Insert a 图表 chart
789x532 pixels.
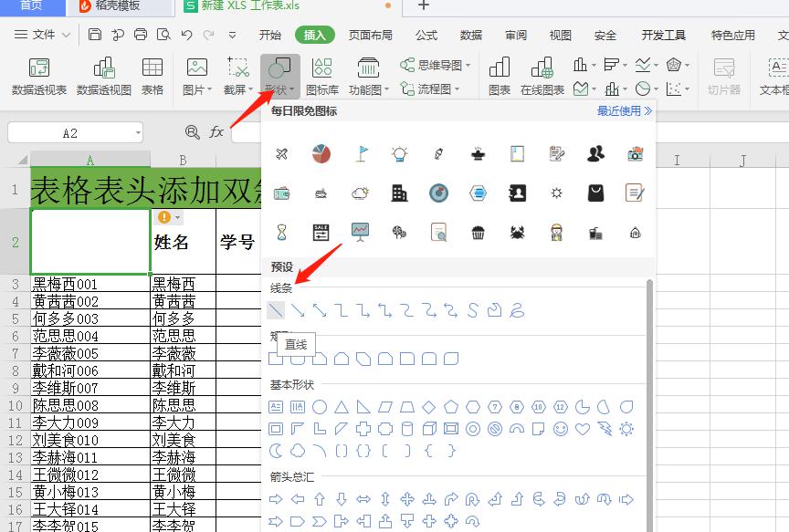(500, 76)
